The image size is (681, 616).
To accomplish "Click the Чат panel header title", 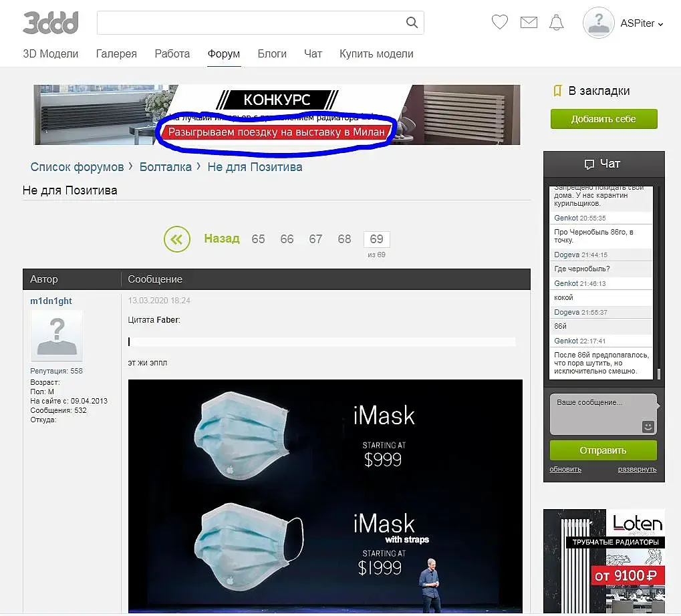I will pyautogui.click(x=610, y=164).
